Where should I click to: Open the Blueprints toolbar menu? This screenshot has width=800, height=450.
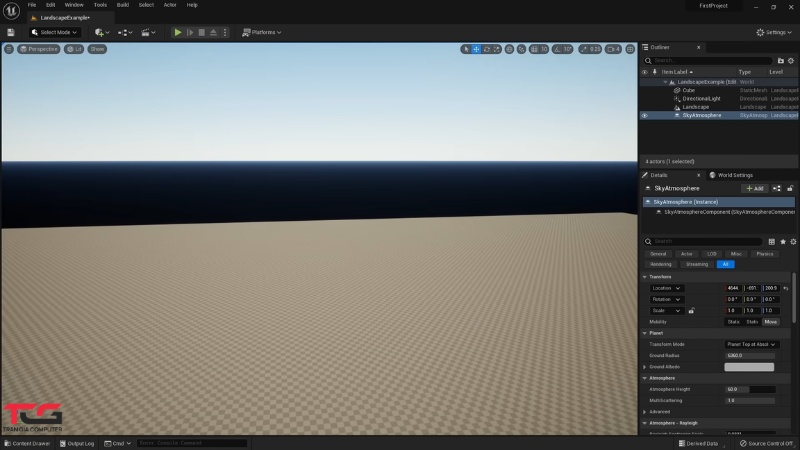coord(125,32)
